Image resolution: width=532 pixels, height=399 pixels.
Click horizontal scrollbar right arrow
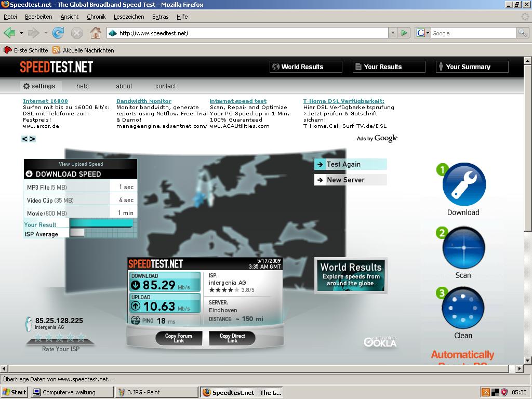pyautogui.click(x=520, y=368)
